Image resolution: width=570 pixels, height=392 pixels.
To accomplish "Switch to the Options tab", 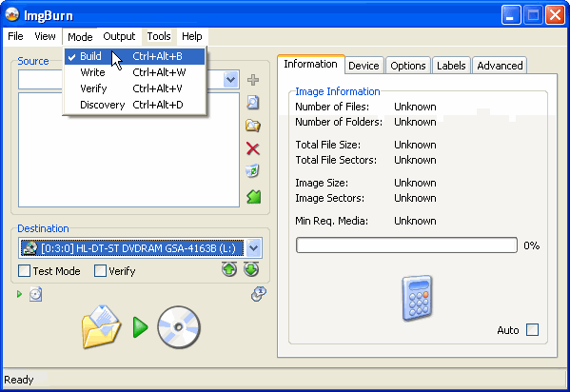I will [x=408, y=66].
